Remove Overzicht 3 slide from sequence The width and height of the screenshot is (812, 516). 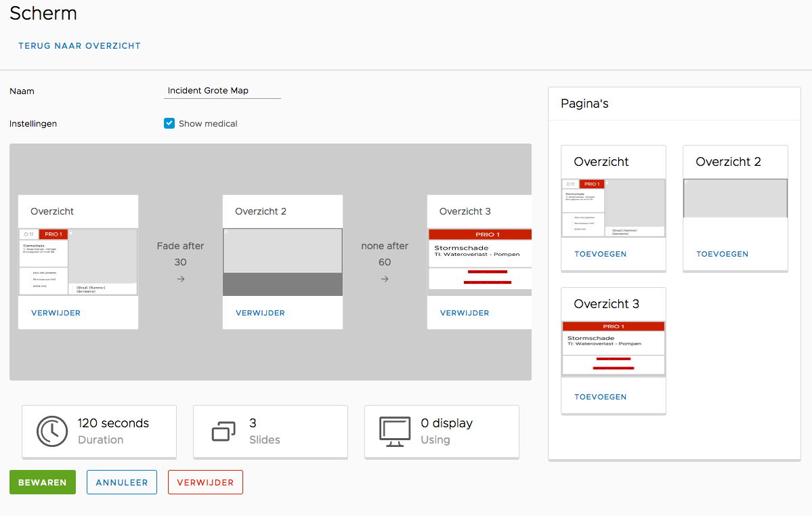pos(465,313)
